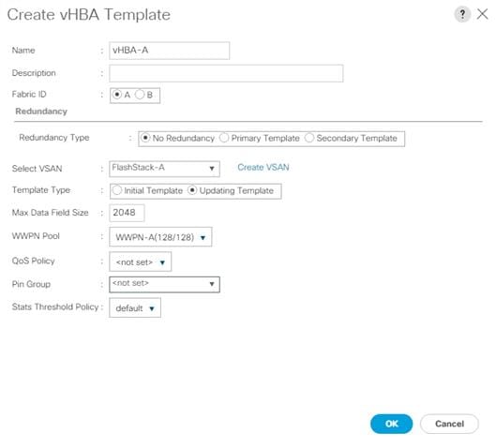Select Updating Template type
Screen dimensions: 496x448
[x=192, y=190]
